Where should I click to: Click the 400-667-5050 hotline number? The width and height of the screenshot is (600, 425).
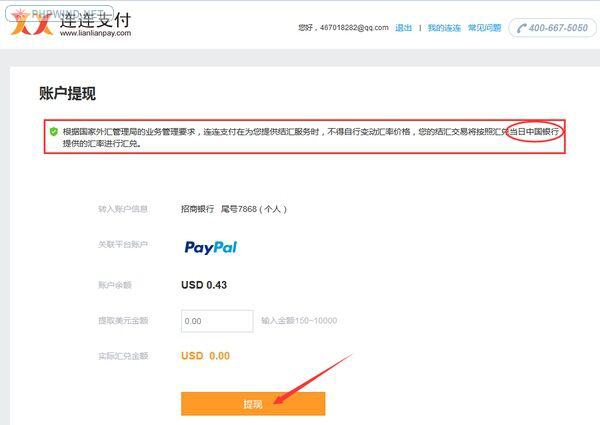click(558, 28)
